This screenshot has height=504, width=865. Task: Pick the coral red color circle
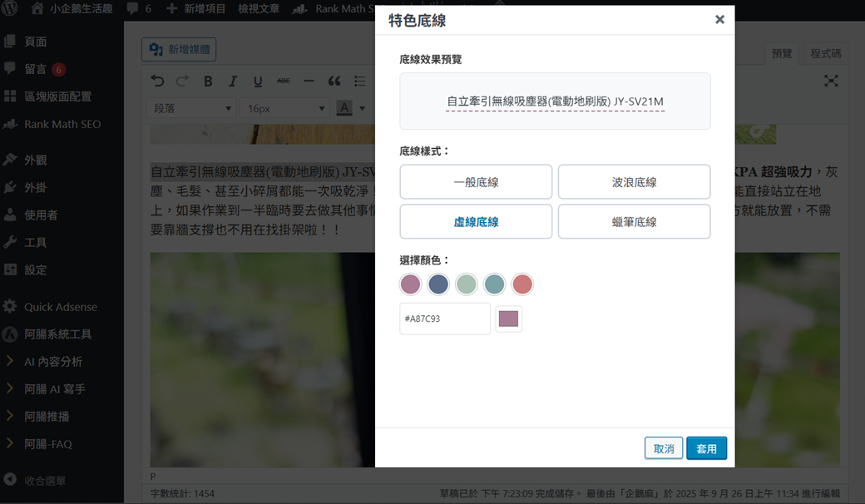(522, 284)
